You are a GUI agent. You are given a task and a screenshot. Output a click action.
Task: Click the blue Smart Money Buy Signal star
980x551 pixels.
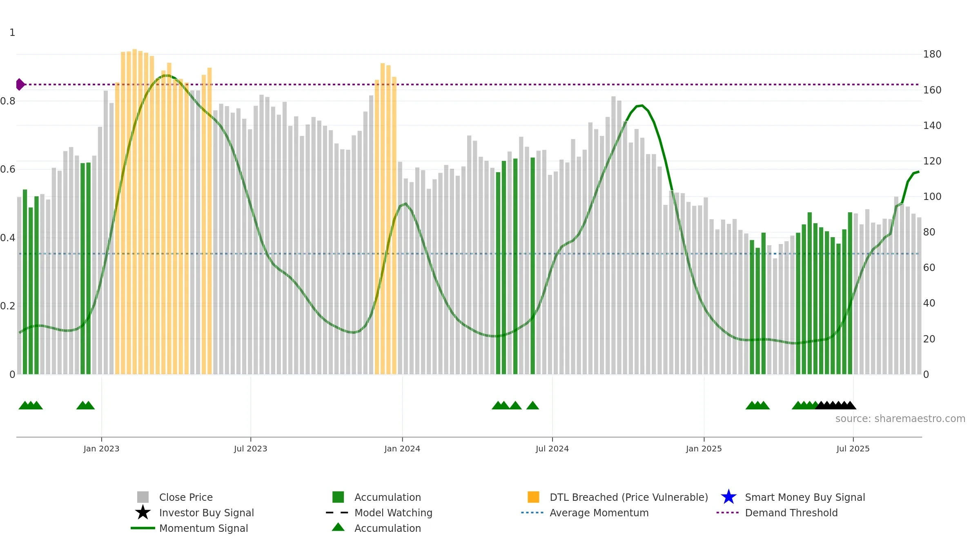click(x=729, y=497)
